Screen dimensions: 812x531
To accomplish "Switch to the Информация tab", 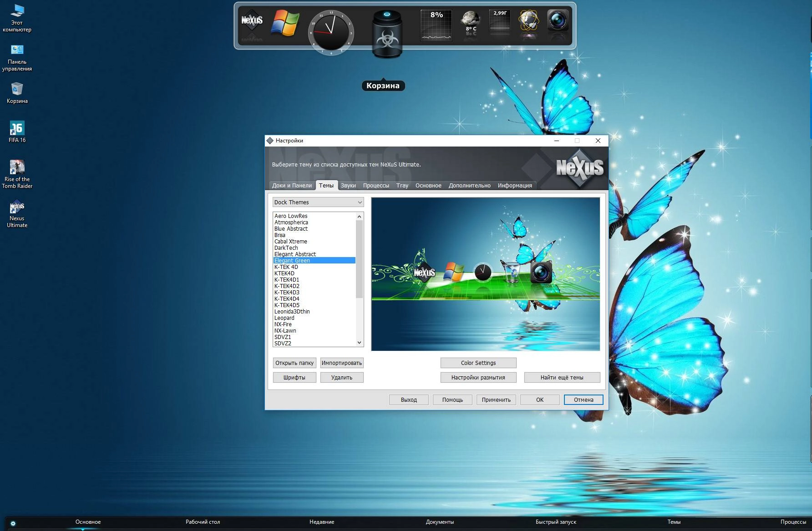I will point(515,185).
